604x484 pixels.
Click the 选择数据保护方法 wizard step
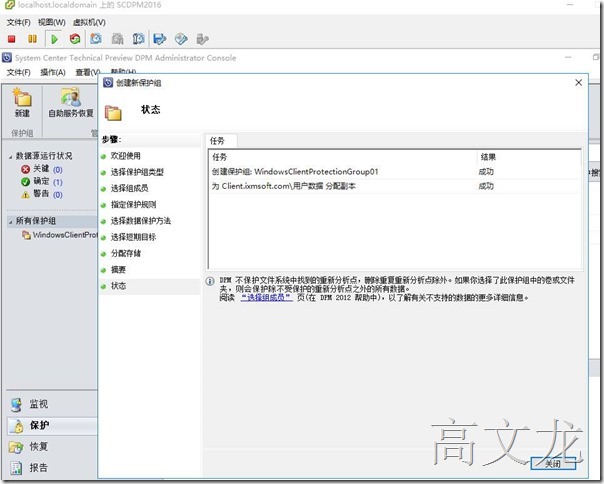141,221
